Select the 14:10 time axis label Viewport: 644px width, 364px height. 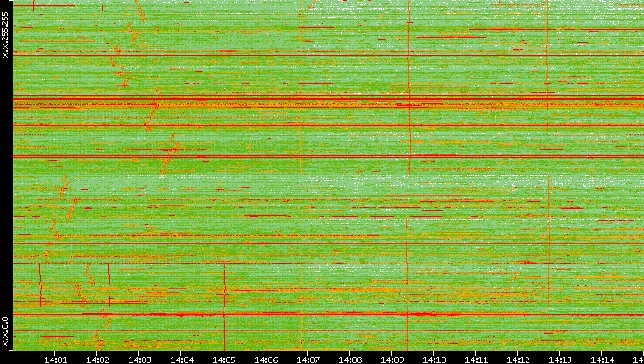tap(434, 360)
